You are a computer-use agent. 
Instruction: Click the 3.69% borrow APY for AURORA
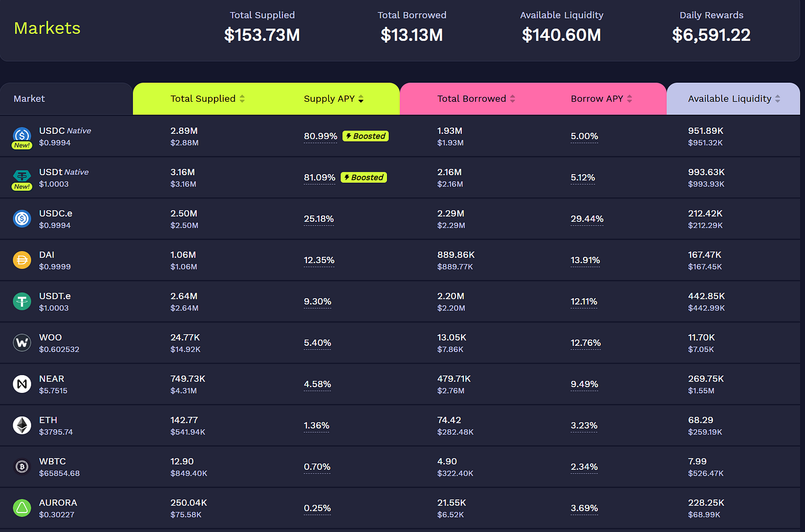(x=584, y=508)
